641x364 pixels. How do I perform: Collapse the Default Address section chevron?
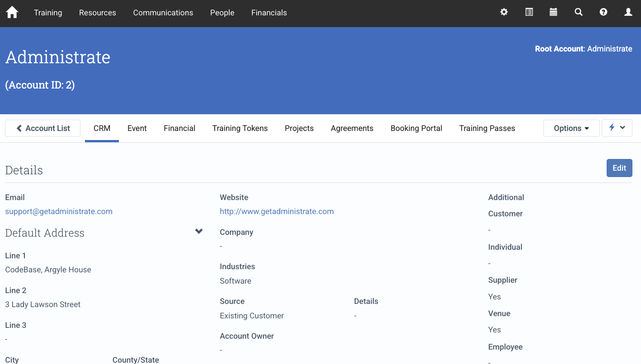click(199, 231)
